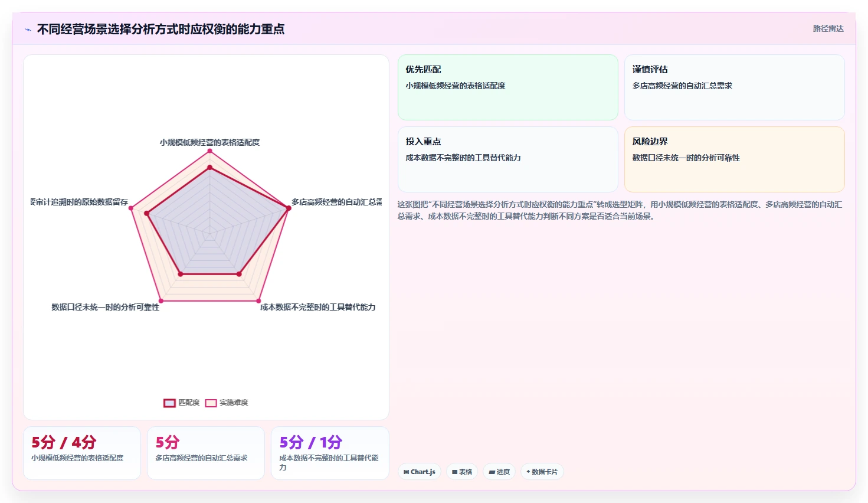Screen dimensions: 868x503
Task: Open the 谨慎评估 card
Action: pos(734,87)
